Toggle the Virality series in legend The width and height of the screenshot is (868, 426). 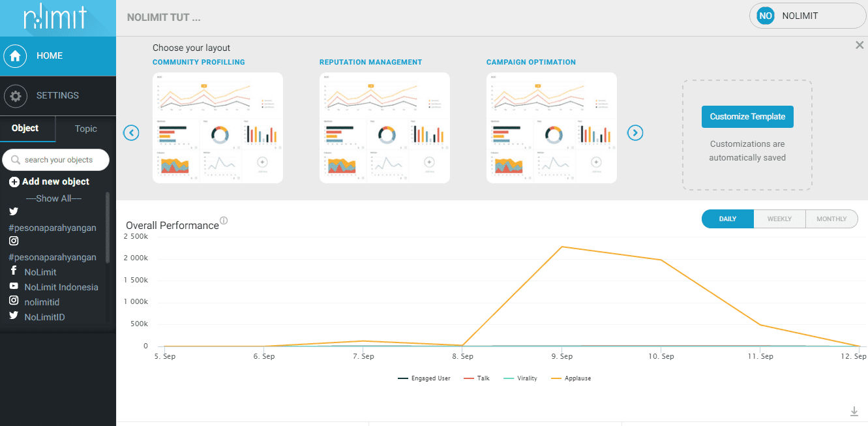[x=520, y=378]
